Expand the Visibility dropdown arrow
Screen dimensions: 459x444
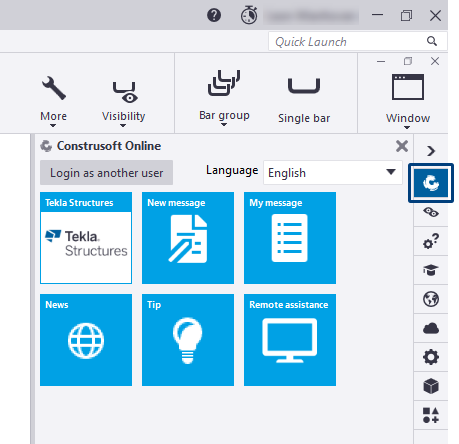[x=123, y=126]
